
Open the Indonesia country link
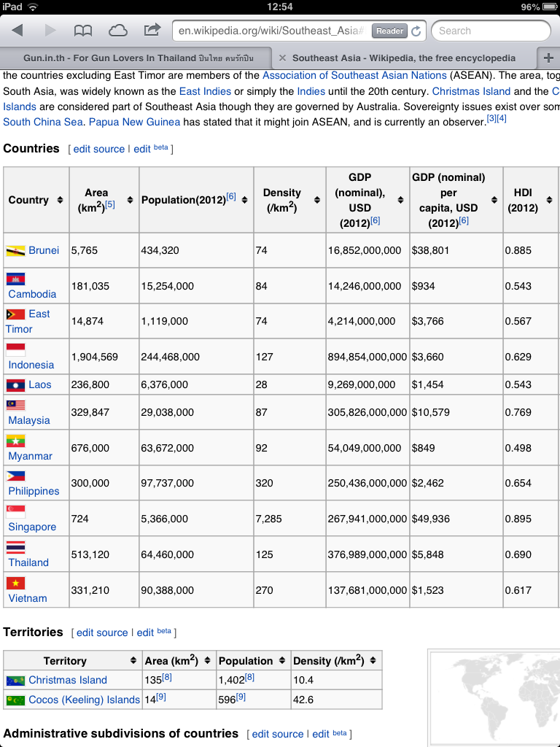coord(31,365)
